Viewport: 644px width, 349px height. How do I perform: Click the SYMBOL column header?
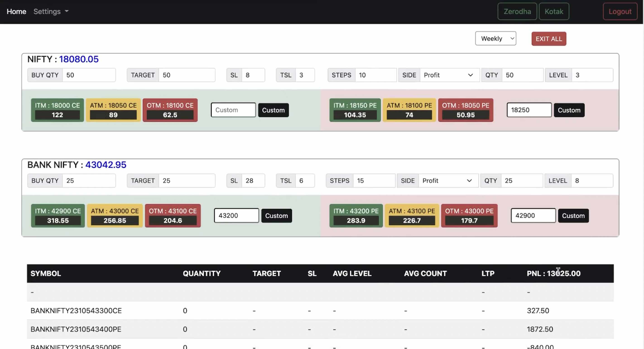46,274
